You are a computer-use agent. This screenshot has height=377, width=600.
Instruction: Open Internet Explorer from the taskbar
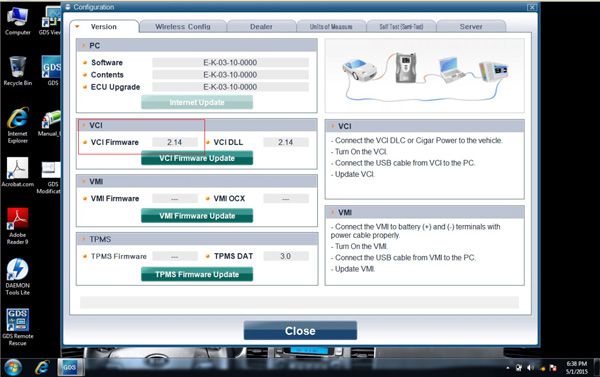(x=42, y=367)
